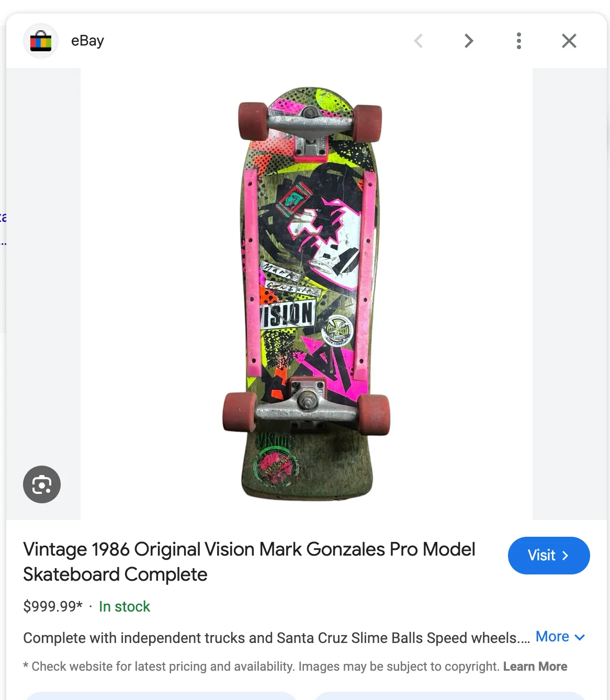Open the Learn More link
Image resolution: width=610 pixels, height=700 pixels.
[535, 666]
